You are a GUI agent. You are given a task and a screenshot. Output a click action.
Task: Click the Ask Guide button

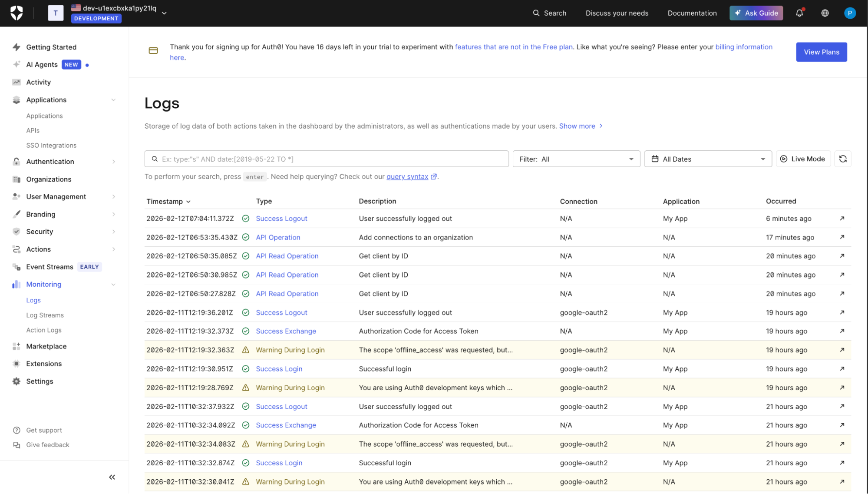756,13
